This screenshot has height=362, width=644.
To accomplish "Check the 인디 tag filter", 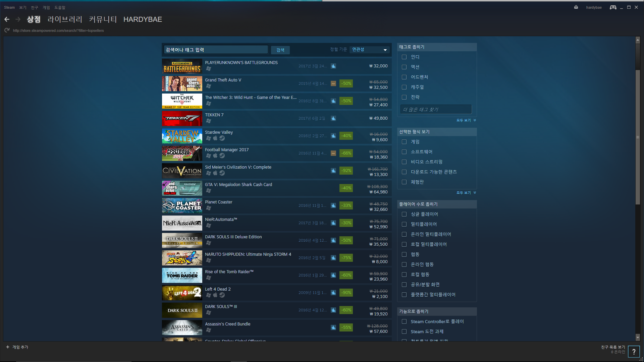I will (404, 57).
